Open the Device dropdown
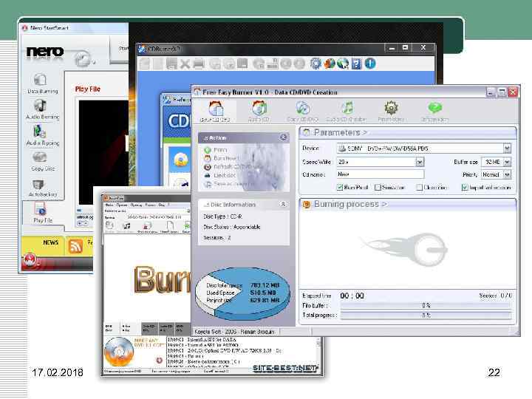 pos(507,149)
